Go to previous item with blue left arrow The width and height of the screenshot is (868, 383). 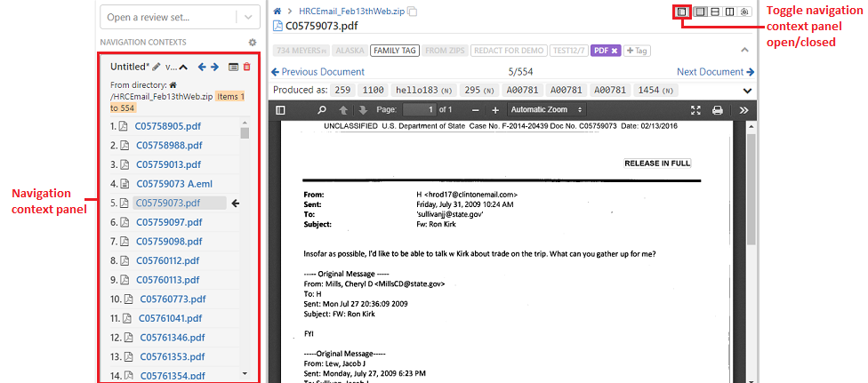click(x=202, y=67)
